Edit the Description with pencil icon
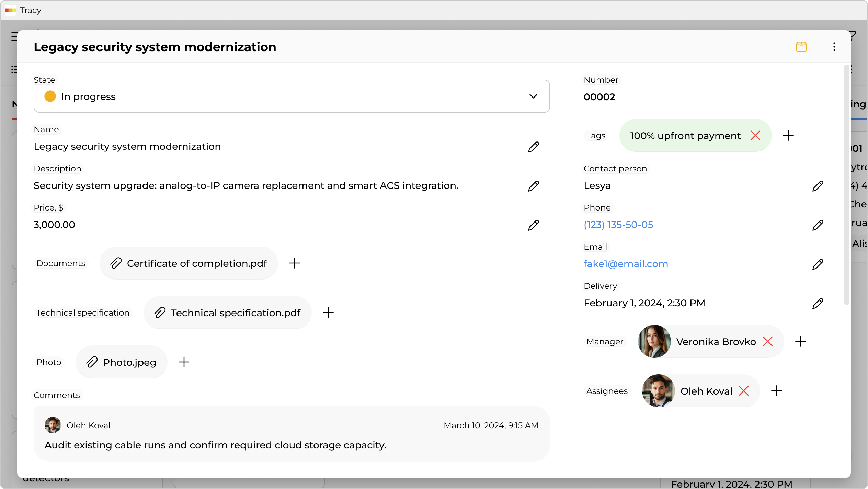 533,186
